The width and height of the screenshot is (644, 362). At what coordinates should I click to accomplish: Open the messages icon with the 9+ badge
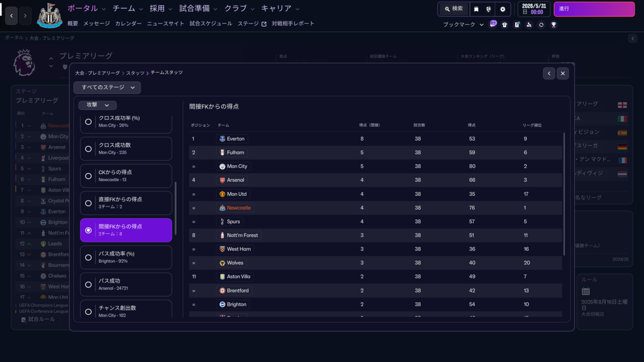493,24
